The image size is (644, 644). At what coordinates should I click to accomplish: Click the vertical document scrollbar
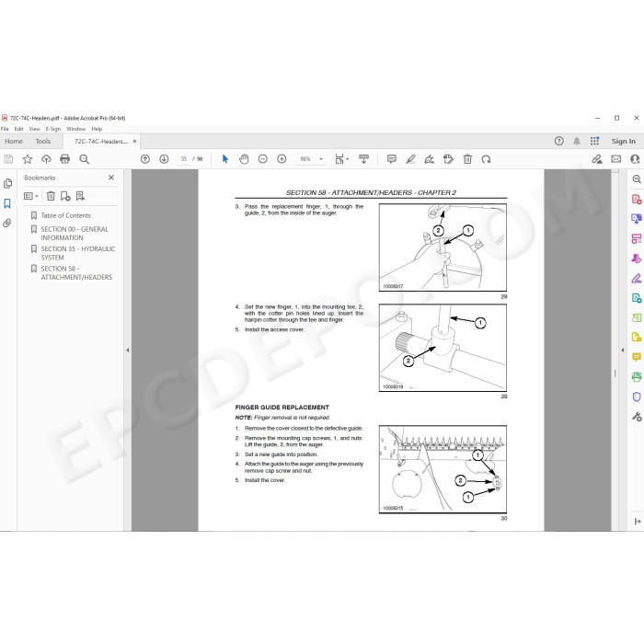615,350
